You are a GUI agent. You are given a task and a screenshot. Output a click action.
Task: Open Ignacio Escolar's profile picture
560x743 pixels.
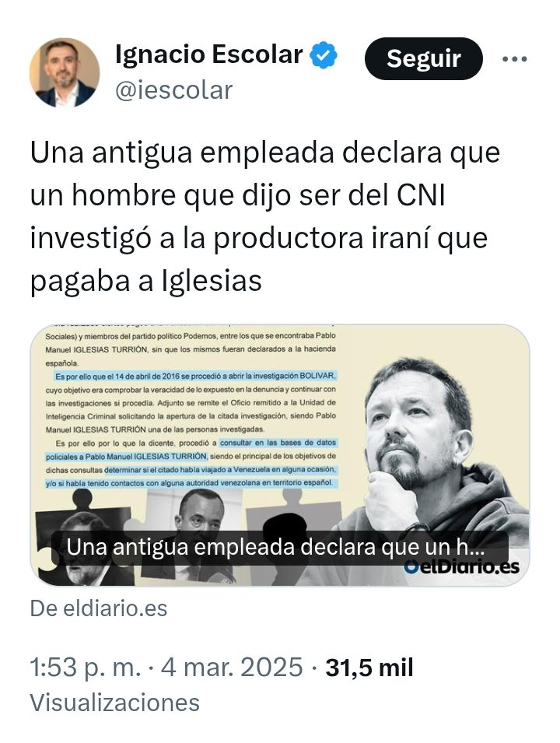point(65,72)
